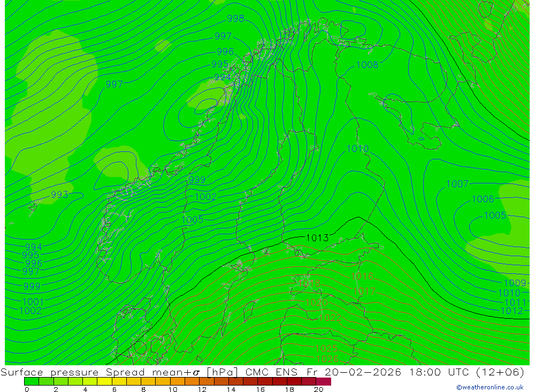Click the 1011 isobar label
535x392 pixels.
(x=515, y=302)
